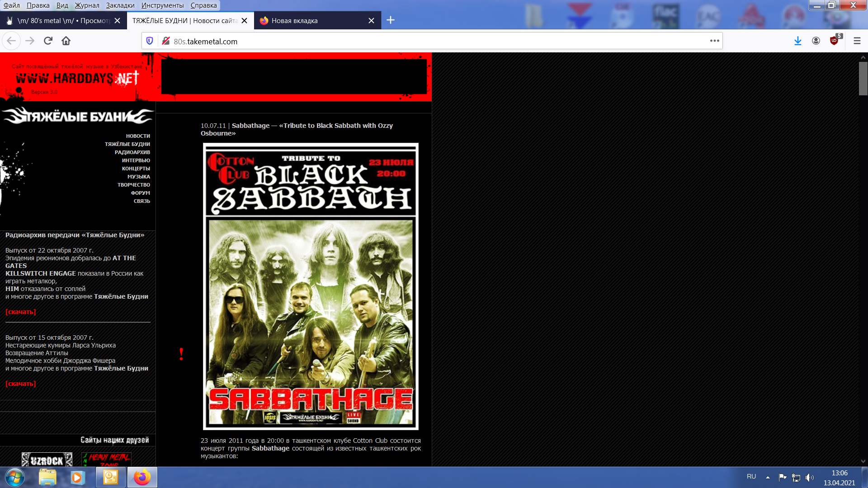Image resolution: width=868 pixels, height=488 pixels.
Task: Open the tracking protection shield icon
Action: click(x=150, y=41)
